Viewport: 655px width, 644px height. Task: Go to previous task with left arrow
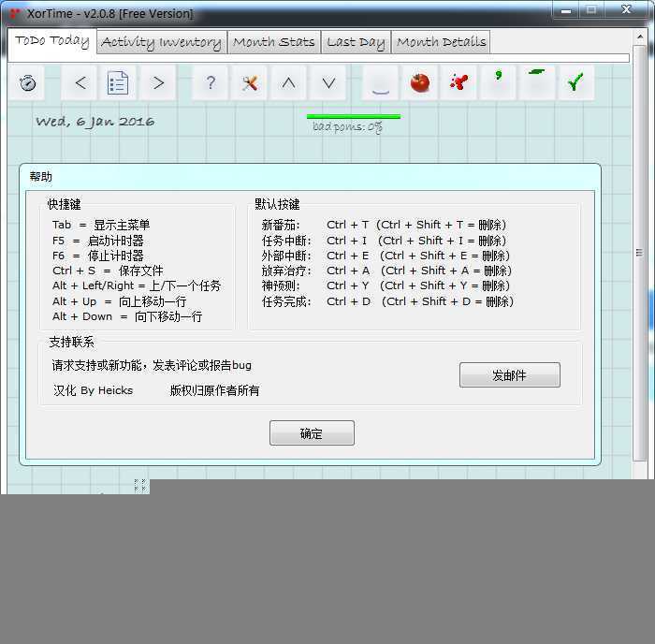coord(80,83)
